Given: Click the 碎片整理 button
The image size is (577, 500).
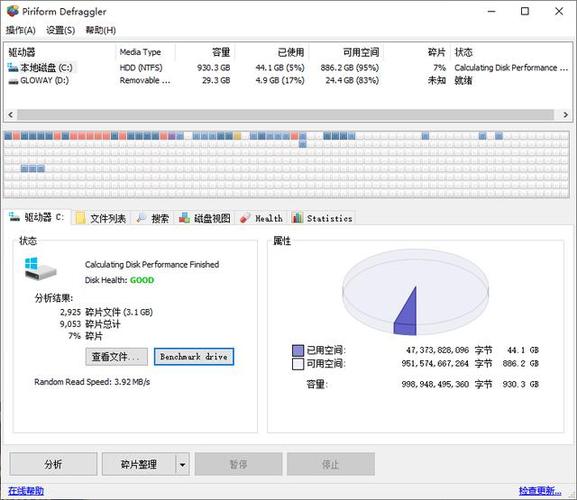Looking at the screenshot, I should click(139, 464).
